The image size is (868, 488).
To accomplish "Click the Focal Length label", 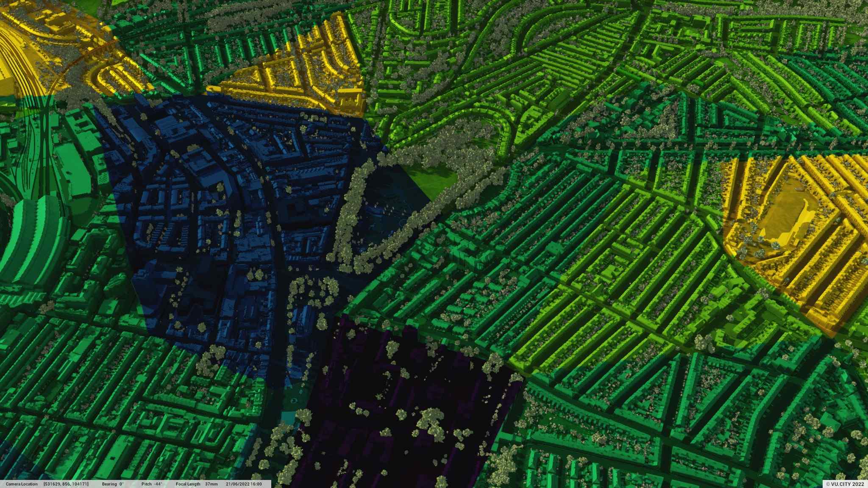I will click(187, 484).
